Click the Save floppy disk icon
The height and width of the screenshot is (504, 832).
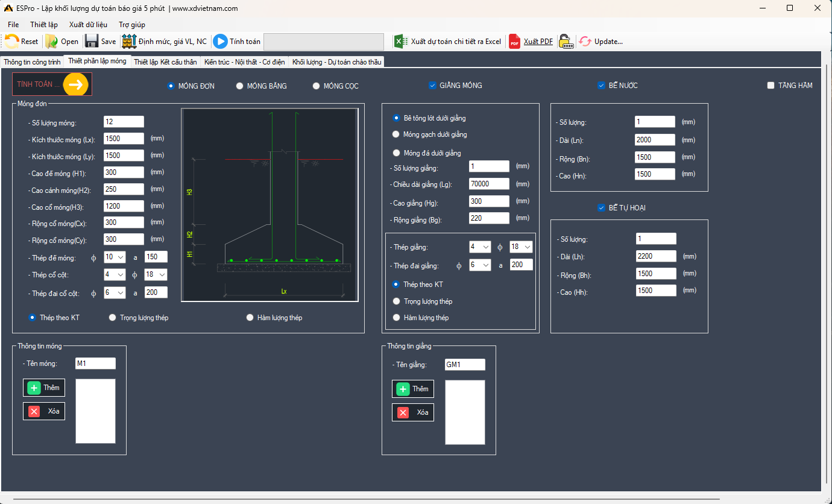[x=92, y=42]
